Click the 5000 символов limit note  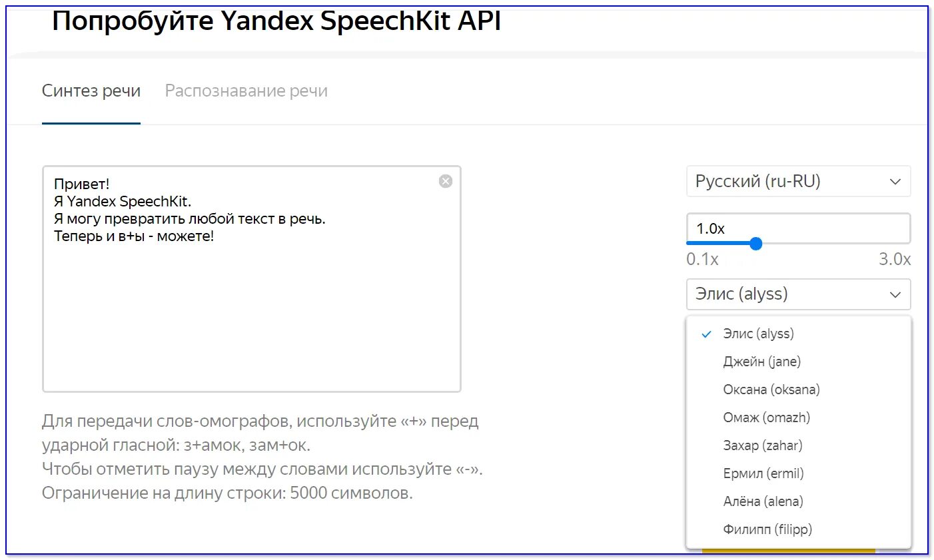[227, 493]
